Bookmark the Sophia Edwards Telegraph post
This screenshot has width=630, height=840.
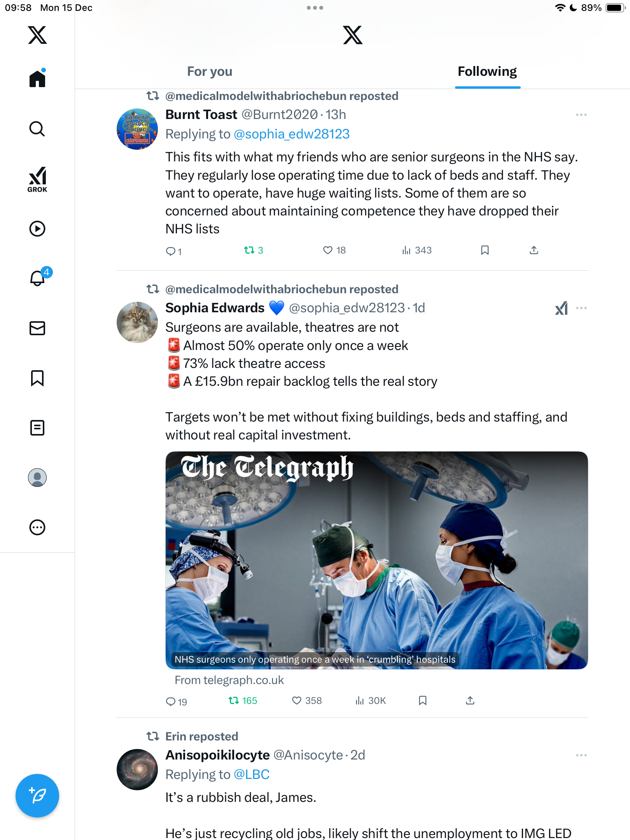[x=423, y=700]
